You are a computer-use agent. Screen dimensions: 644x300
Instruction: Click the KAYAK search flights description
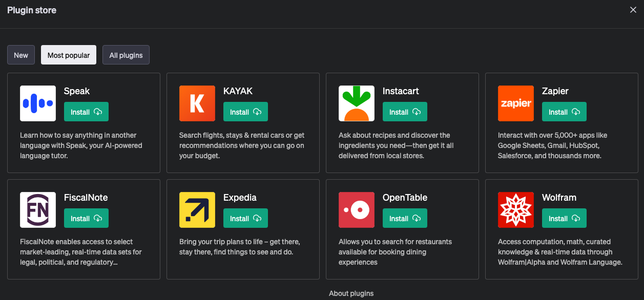tap(242, 145)
